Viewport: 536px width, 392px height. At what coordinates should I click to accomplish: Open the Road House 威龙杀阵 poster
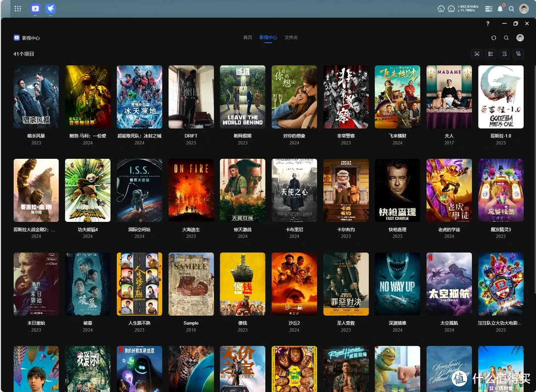pos(346,369)
